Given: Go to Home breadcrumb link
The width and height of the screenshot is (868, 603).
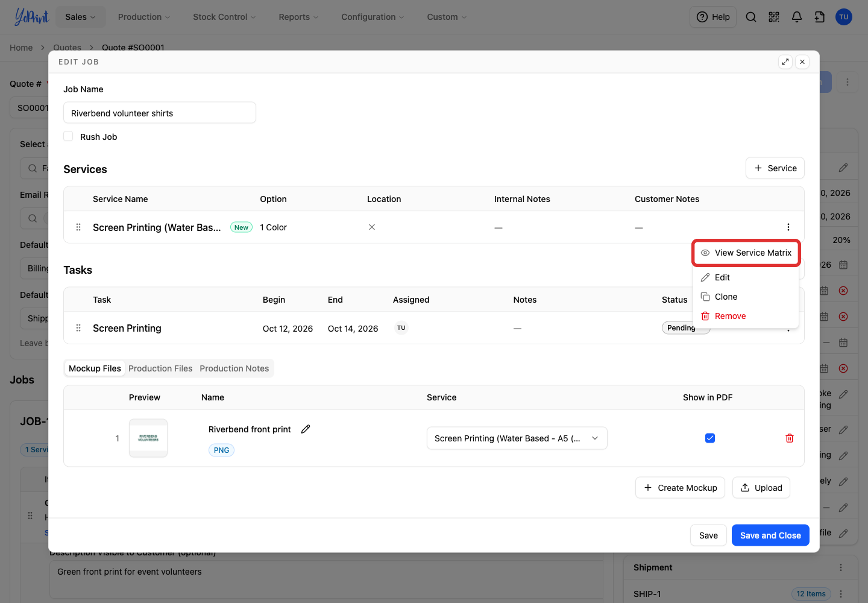Looking at the screenshot, I should (21, 48).
